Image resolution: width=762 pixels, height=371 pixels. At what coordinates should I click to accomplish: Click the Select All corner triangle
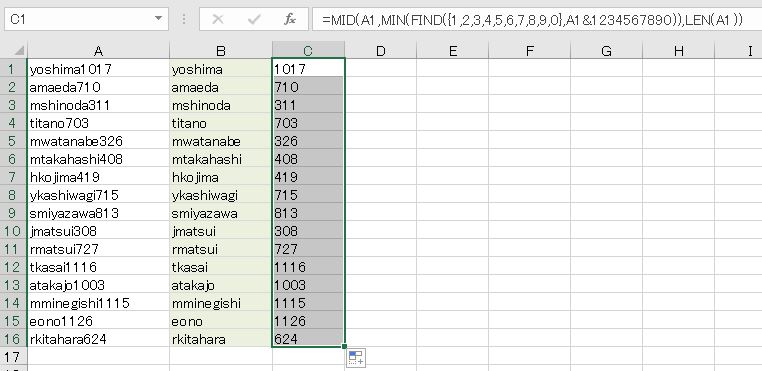19,51
